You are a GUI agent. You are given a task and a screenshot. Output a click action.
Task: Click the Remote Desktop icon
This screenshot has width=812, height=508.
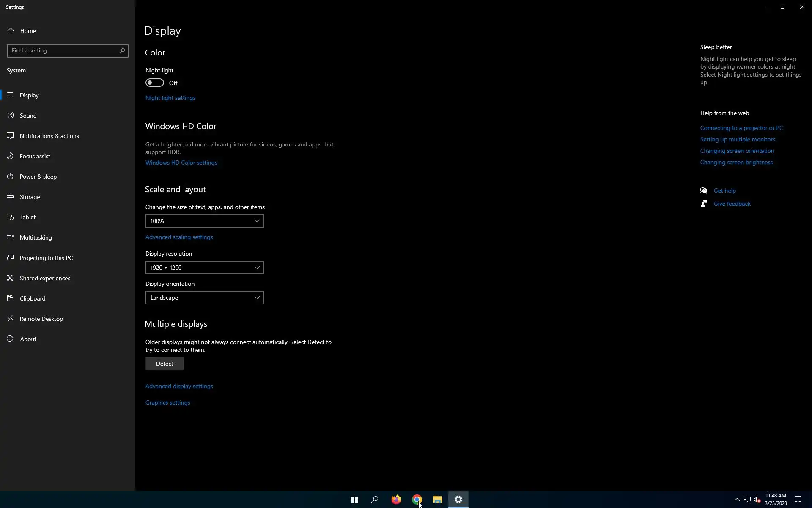[10, 319]
